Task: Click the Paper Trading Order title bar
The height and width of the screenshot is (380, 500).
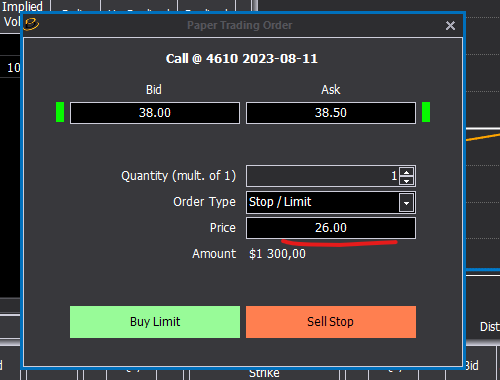Action: (239, 25)
